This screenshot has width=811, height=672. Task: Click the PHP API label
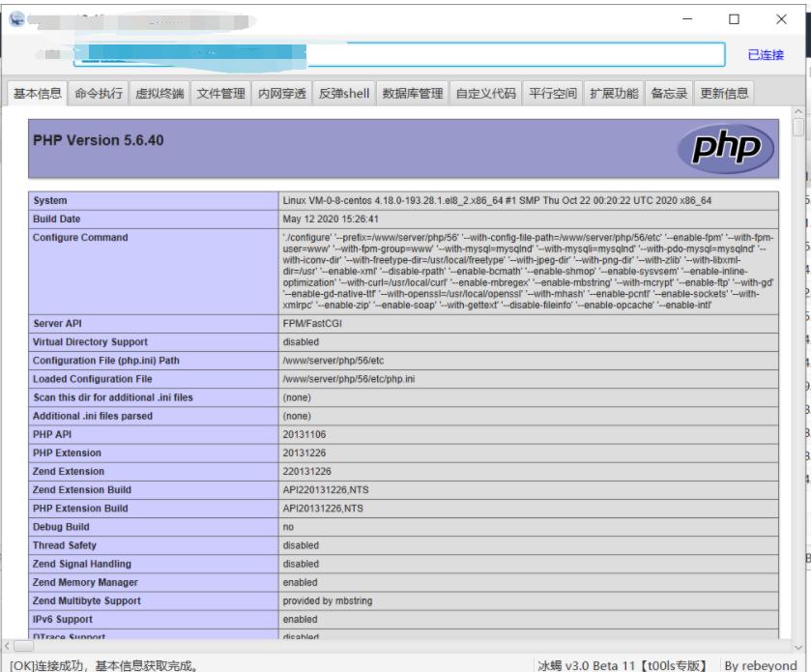52,434
